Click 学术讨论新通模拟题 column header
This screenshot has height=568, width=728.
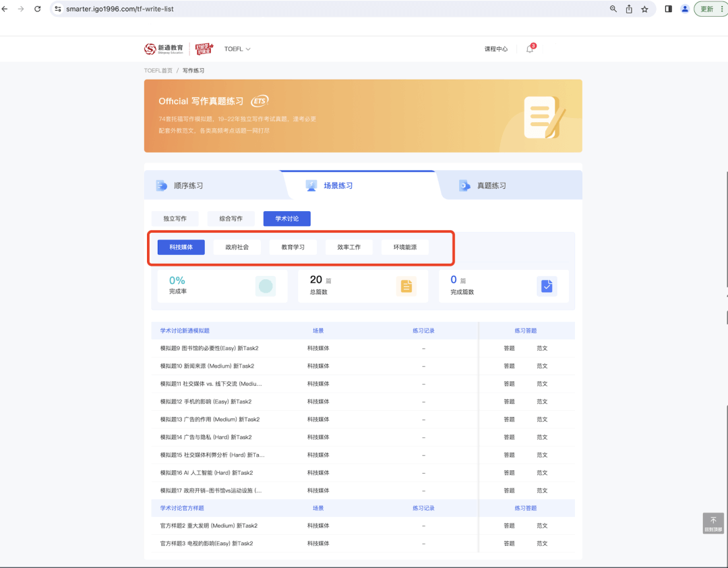[185, 331]
